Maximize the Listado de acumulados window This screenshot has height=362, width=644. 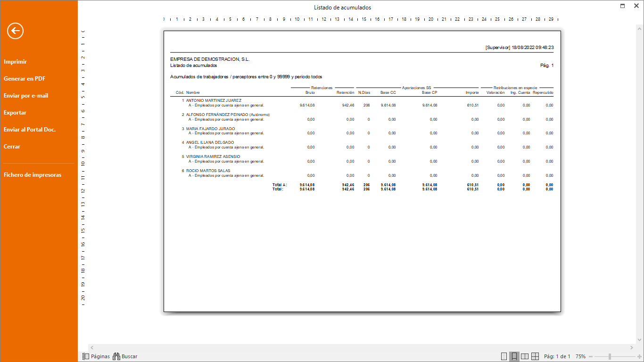(x=622, y=6)
